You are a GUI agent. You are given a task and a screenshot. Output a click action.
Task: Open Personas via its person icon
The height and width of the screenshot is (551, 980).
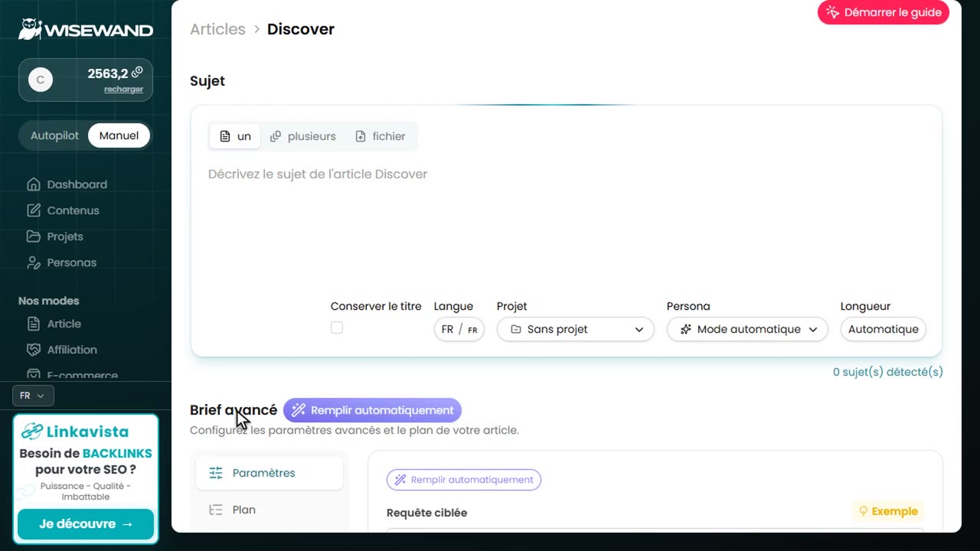point(33,262)
